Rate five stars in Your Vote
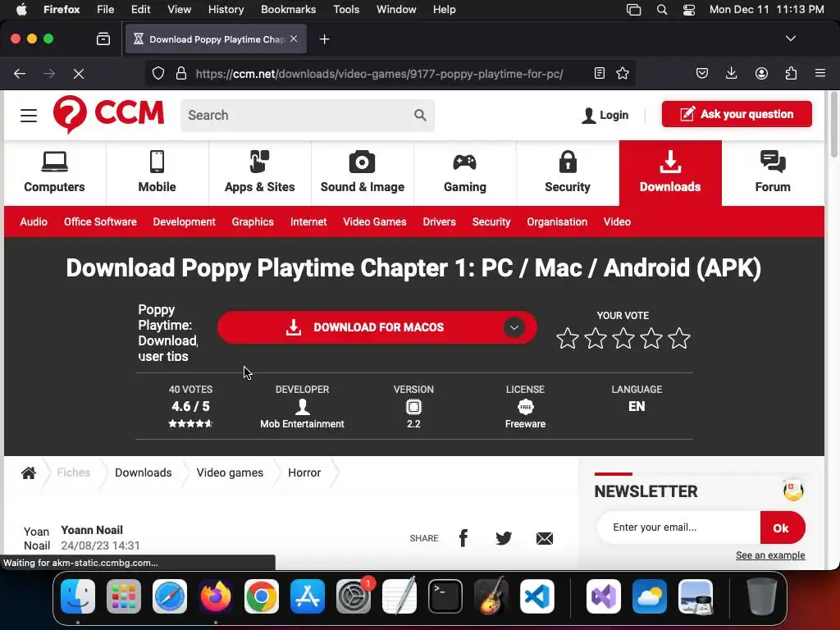 679,339
